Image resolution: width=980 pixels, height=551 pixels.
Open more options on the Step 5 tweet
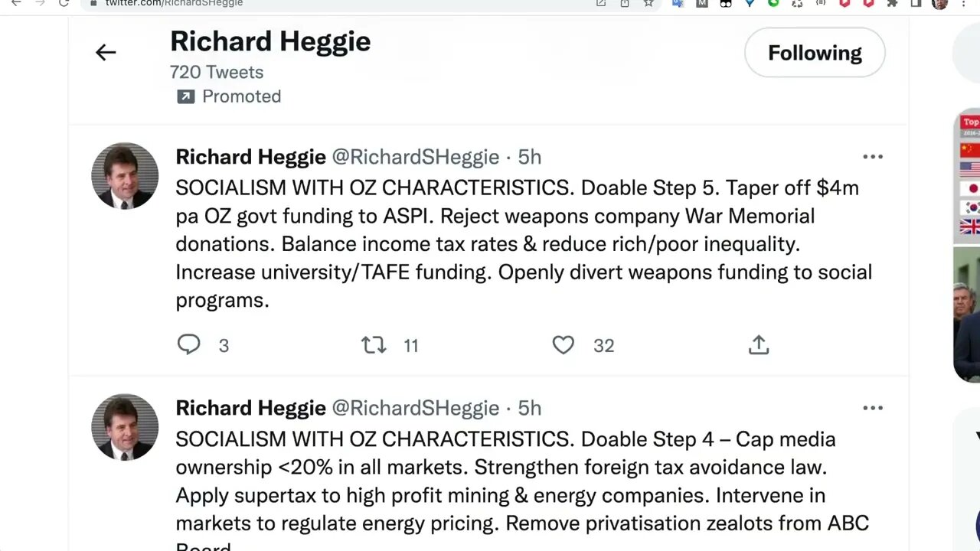[873, 157]
